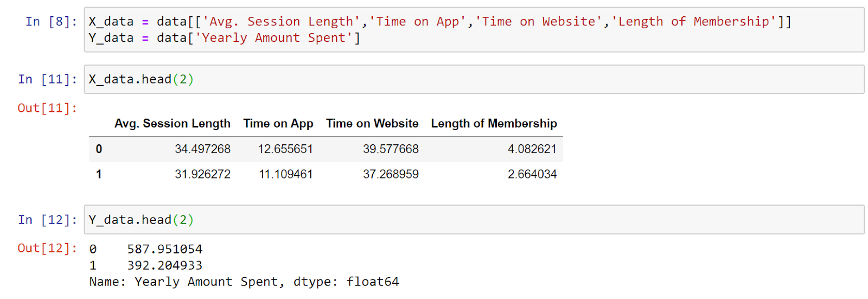Click row index 0 in the dataframe
The width and height of the screenshot is (868, 299).
99,149
